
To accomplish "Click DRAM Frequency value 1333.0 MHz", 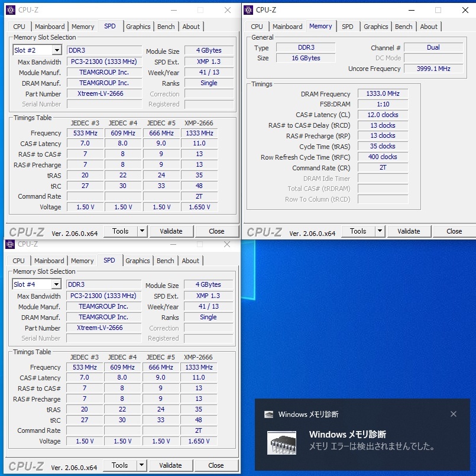I will click(383, 93).
